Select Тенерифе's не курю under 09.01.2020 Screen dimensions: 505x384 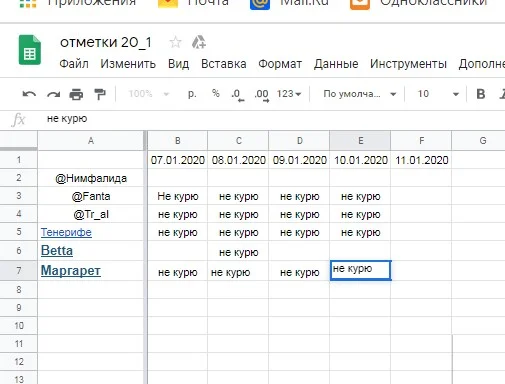coord(300,232)
